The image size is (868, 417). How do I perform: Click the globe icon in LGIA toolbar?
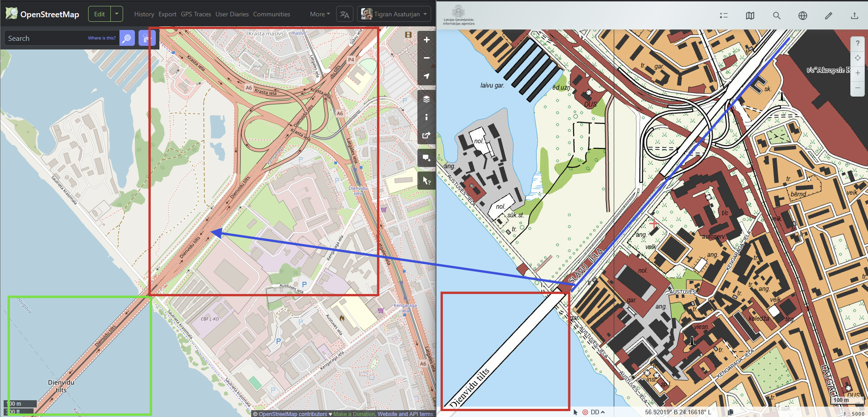[803, 16]
